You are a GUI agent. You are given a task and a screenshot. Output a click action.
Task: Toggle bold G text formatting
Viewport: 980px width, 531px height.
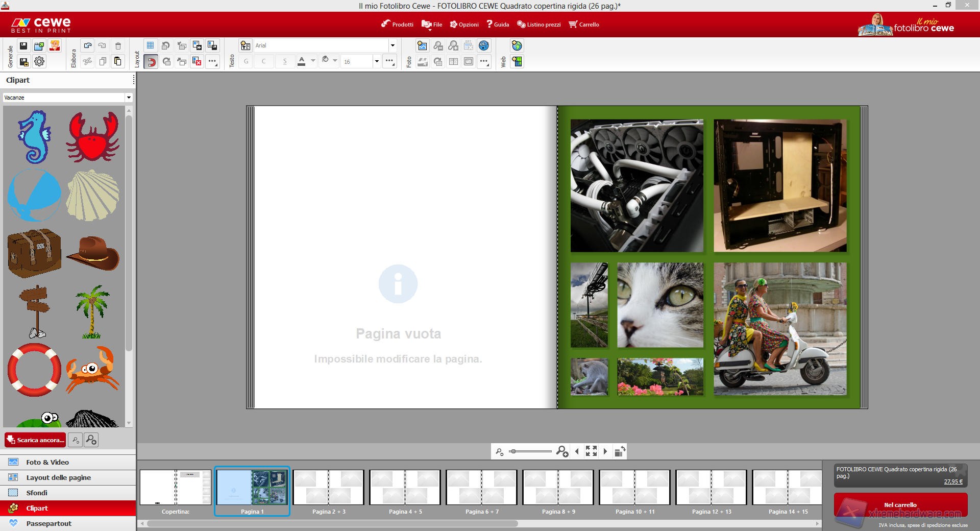(x=246, y=62)
